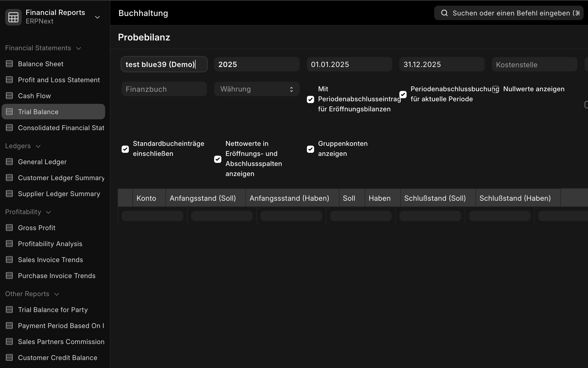Collapse the Financial Statements section
588x368 pixels.
(79, 48)
